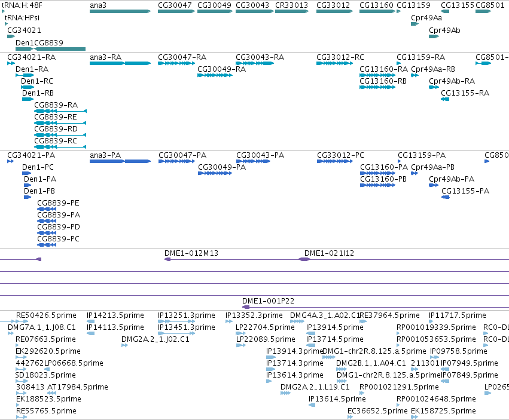Image resolution: width=509 pixels, height=420 pixels.
Task: Select the DME1-021I12 clone label
Action: (329, 253)
